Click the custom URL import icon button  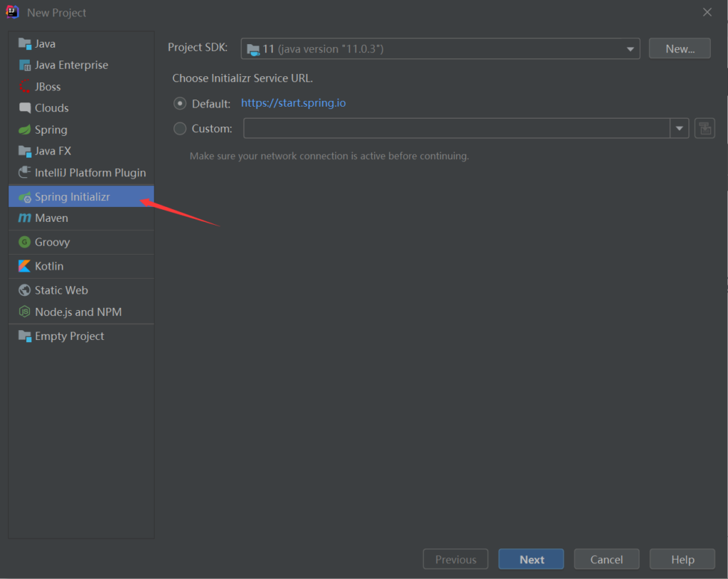(x=705, y=128)
